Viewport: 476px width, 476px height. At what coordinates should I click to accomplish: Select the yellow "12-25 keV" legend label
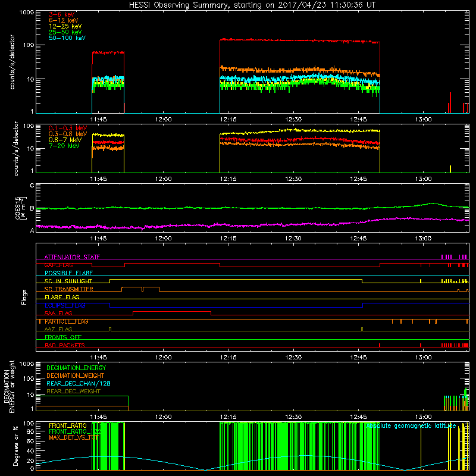tap(65, 26)
